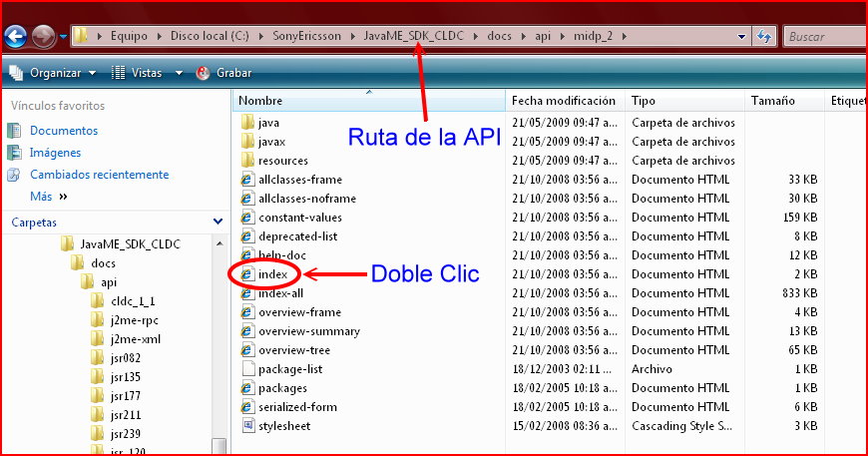The width and height of the screenshot is (868, 456).
Task: Select deprecated-list HTML file icon
Action: (247, 235)
